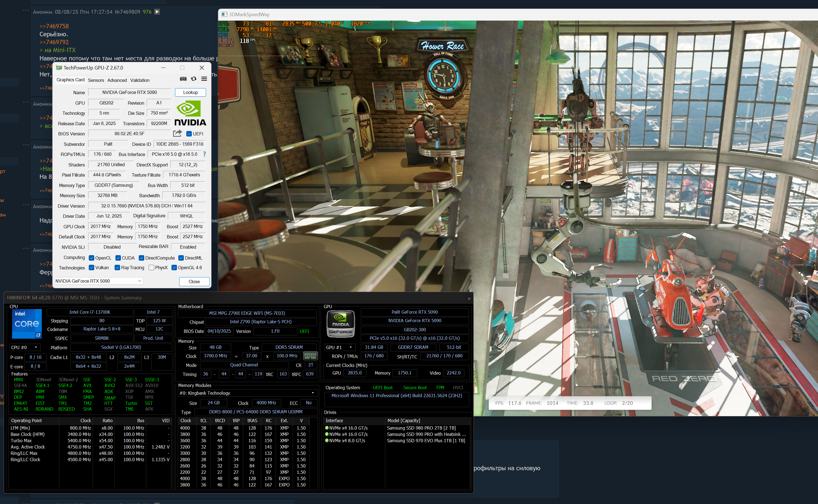Image resolution: width=818 pixels, height=504 pixels.
Task: Follow the reply link >>7469792
Action: coord(54,42)
